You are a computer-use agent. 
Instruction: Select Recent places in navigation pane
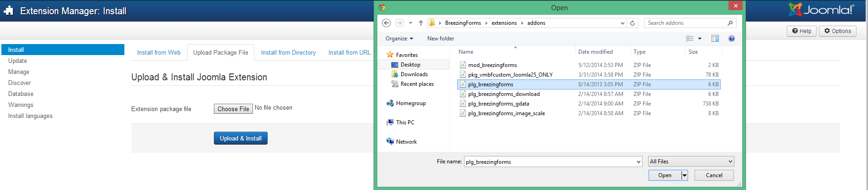click(x=417, y=84)
